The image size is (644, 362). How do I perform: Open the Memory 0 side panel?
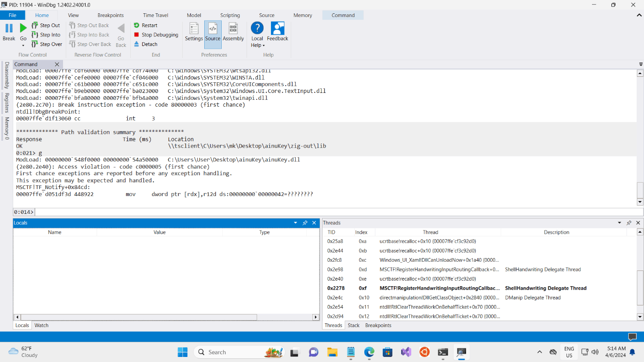7,128
